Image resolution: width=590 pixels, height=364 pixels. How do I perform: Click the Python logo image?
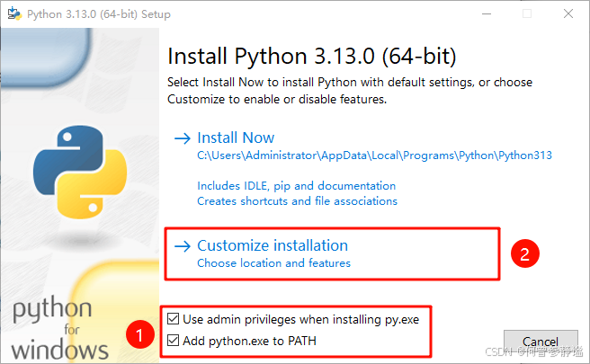coord(80,173)
